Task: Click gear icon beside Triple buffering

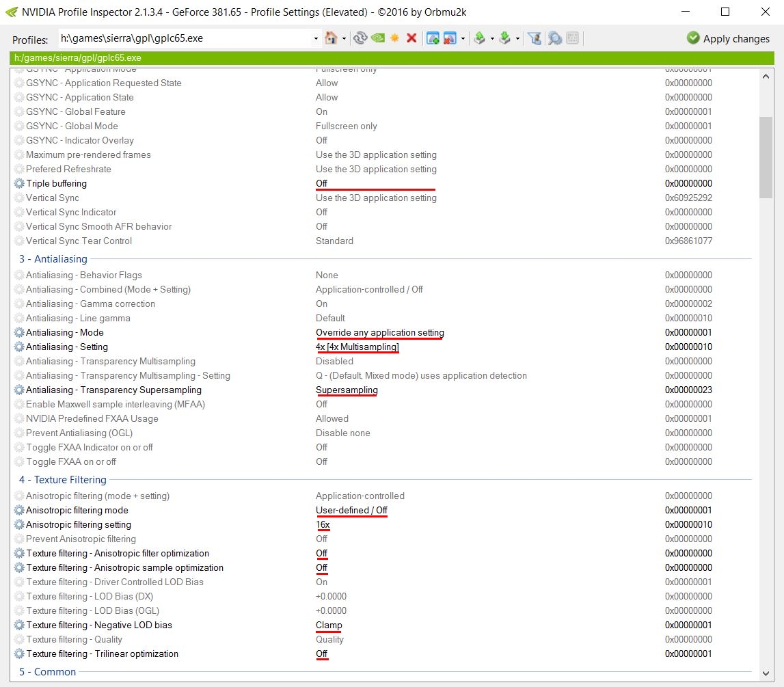Action: point(19,183)
